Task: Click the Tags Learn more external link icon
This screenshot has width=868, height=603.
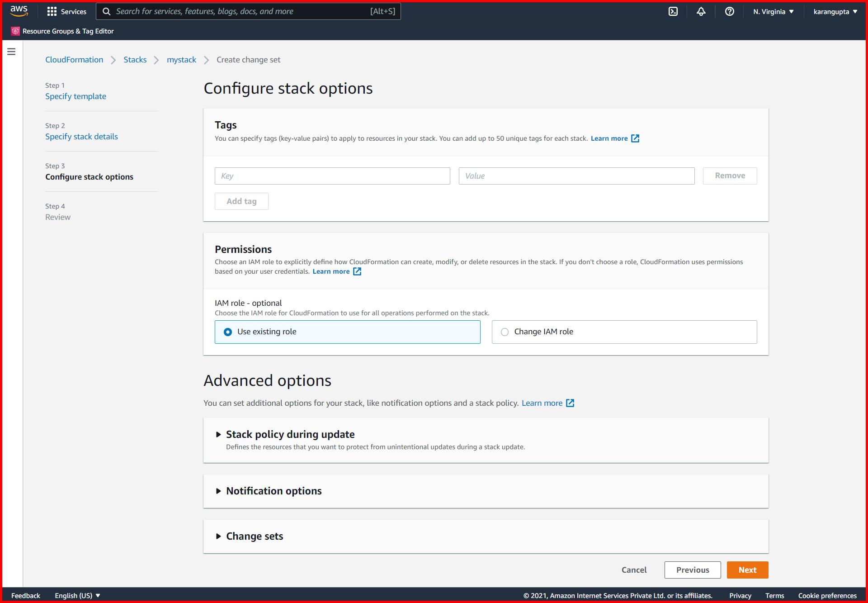Action: pos(636,138)
